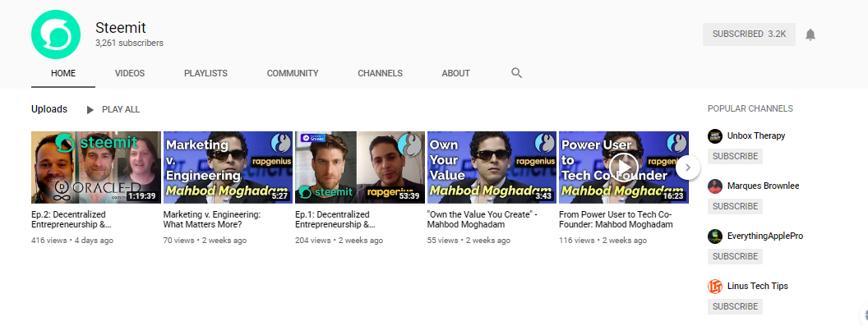The width and height of the screenshot is (868, 326).
Task: Open Ep.1 Decentralized Entrepreneurship thumbnail
Action: [360, 168]
